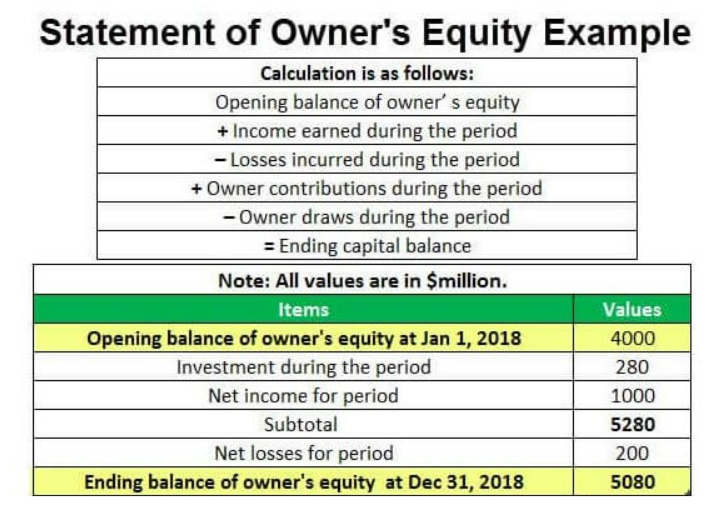Click the green 'Values' column header
Image resolution: width=710 pixels, height=516 pixels.
(x=632, y=309)
